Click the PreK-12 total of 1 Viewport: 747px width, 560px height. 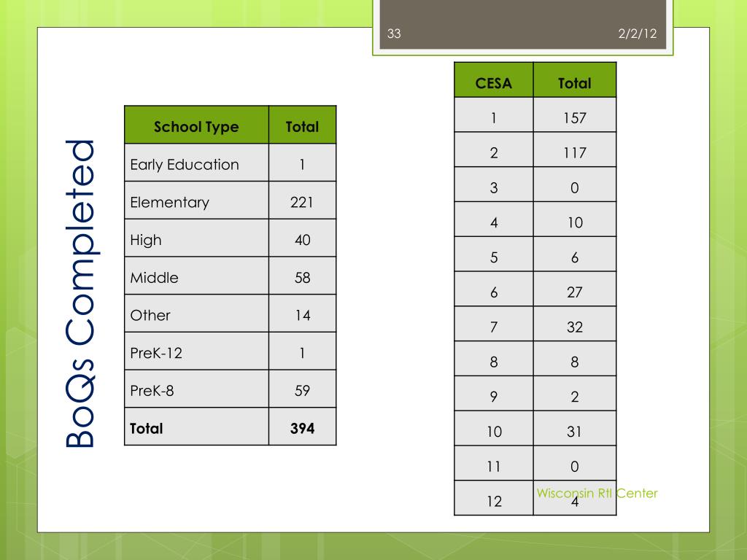point(302,353)
